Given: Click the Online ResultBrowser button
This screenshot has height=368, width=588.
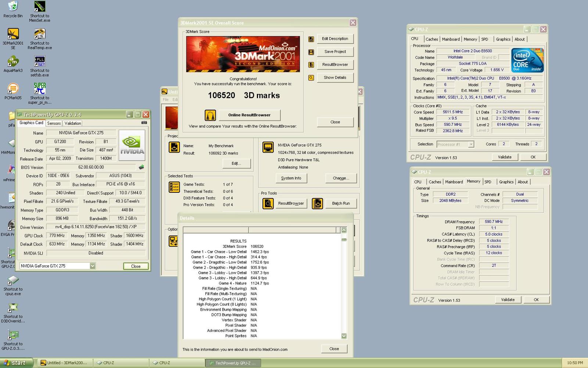Looking at the screenshot, I should (x=249, y=115).
